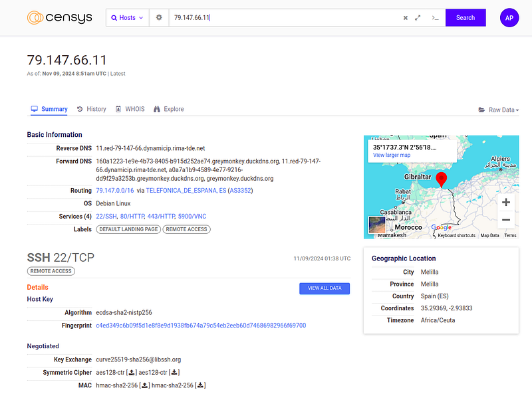Clear the search query with X icon

(x=406, y=18)
